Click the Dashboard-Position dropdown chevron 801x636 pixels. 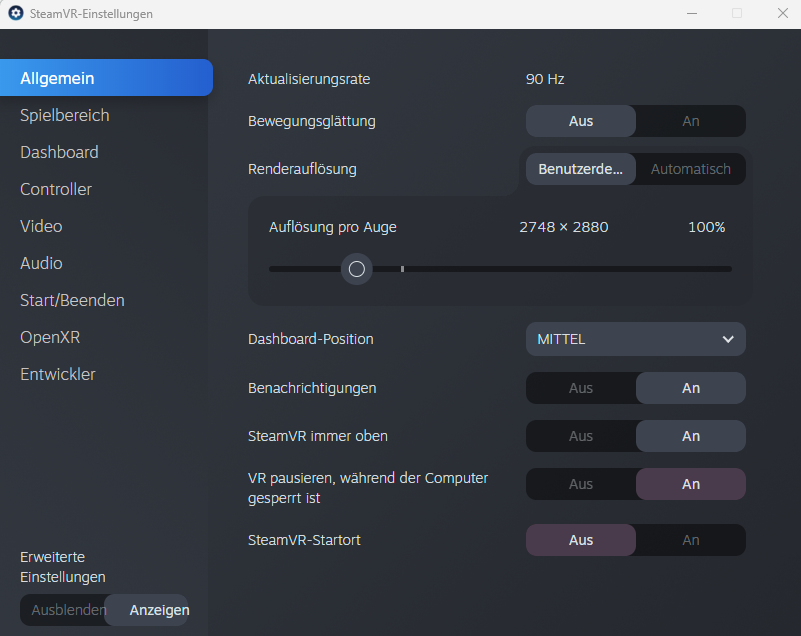[x=728, y=339]
